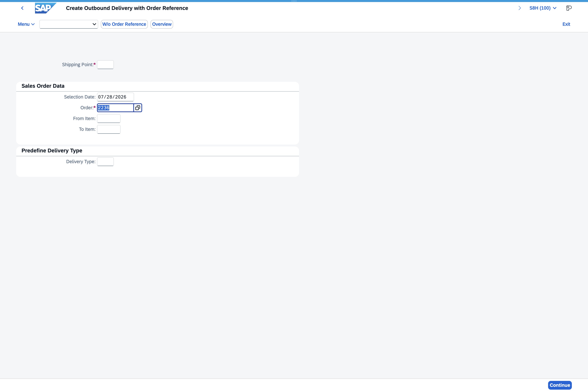Screen dimensions: 588x392
Task: Click the W/o Order Reference button
Action: [124, 24]
